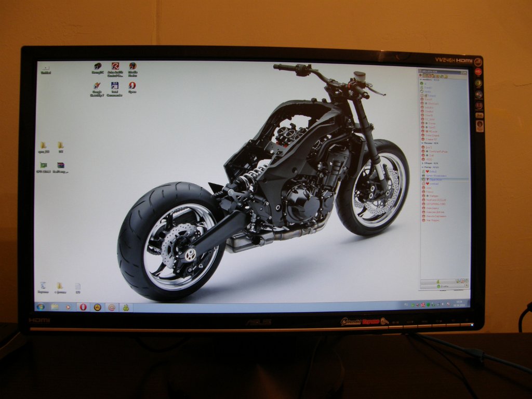Viewport: 532px width, 399px height.
Task: Launch Google SketchUp 7 from the desktop
Action: (x=97, y=87)
